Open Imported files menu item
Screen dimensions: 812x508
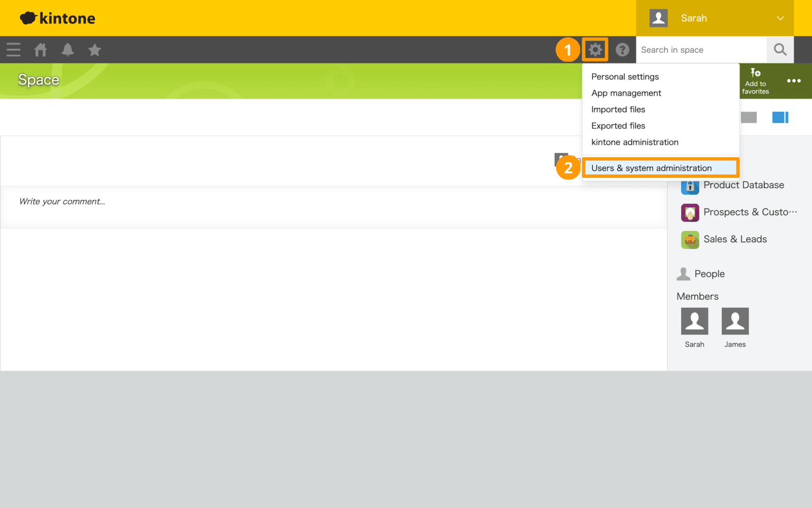(618, 109)
